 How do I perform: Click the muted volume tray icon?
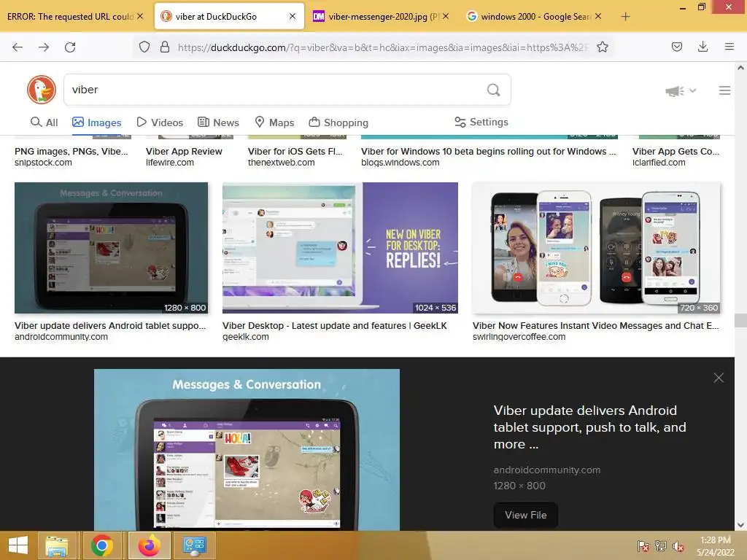678,545
